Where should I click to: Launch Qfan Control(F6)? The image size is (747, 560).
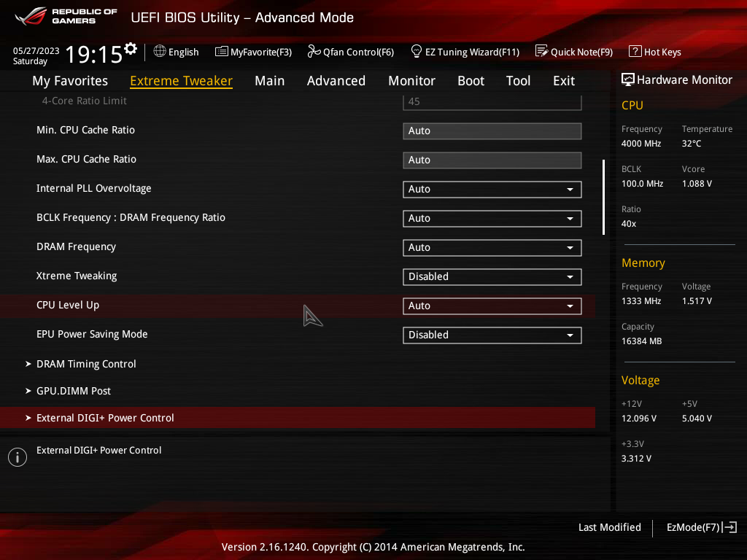[x=351, y=52]
